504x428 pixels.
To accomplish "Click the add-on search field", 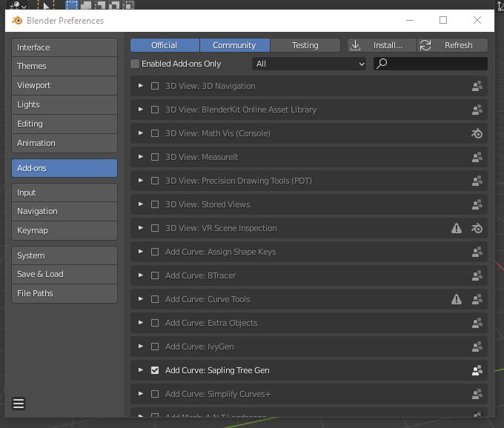I will [x=431, y=64].
